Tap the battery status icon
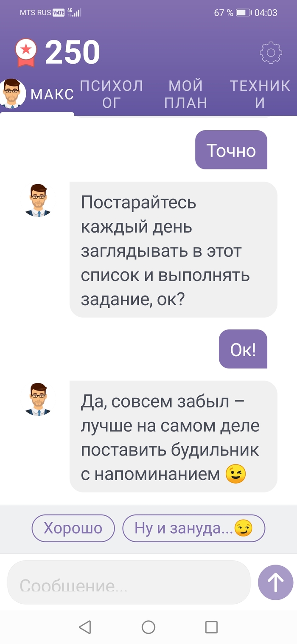This screenshot has height=644, width=297. point(244,13)
